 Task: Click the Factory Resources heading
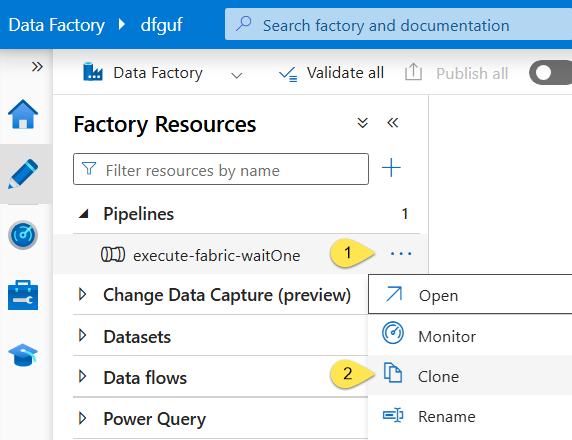[165, 124]
